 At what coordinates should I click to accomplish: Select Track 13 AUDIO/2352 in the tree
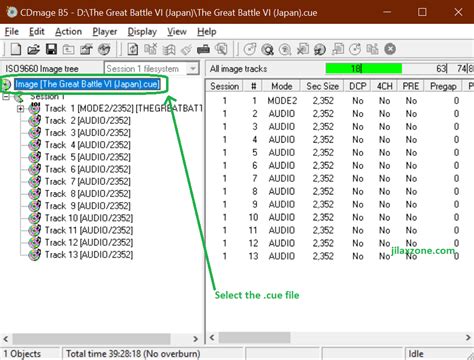[x=89, y=255]
